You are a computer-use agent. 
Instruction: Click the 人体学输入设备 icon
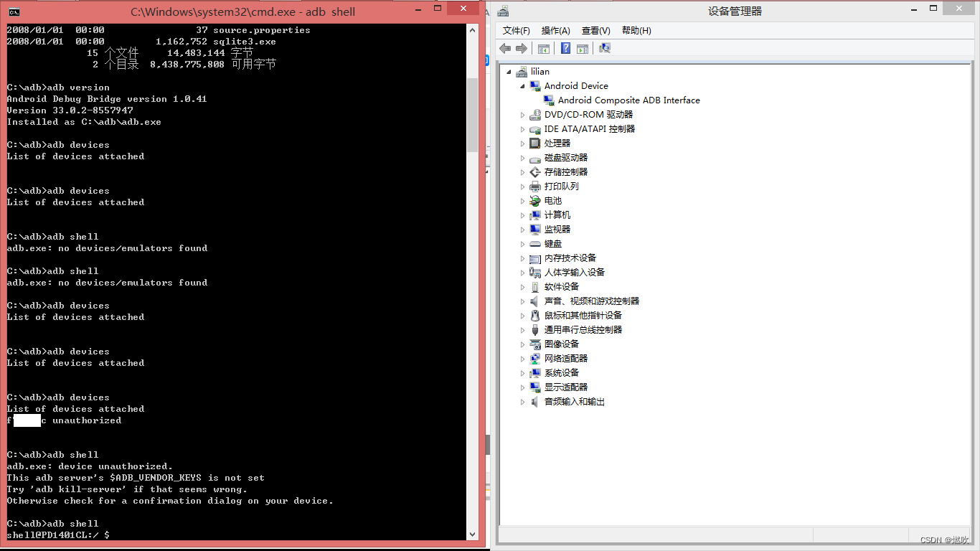(x=535, y=273)
